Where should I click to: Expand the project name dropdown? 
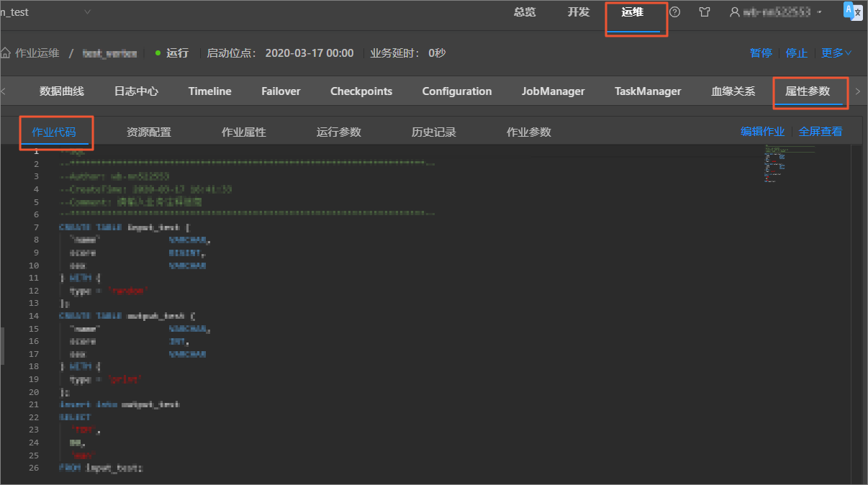[88, 12]
